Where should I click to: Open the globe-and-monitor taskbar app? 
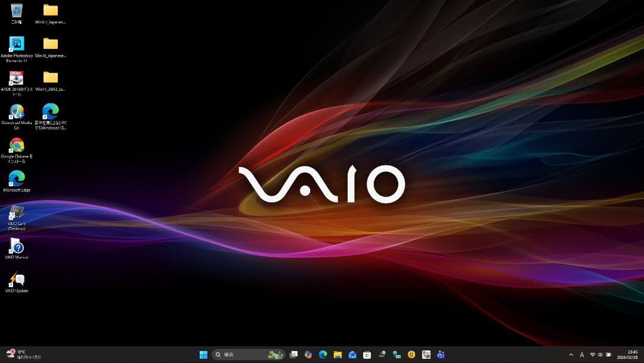point(397,355)
